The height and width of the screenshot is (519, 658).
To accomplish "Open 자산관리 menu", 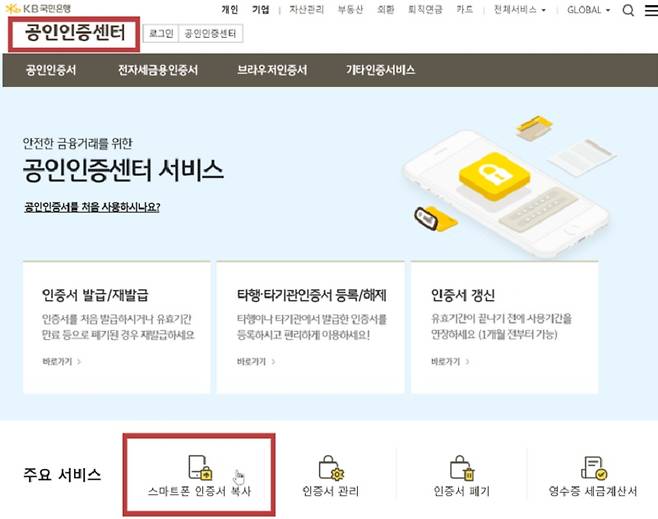I will tap(306, 10).
